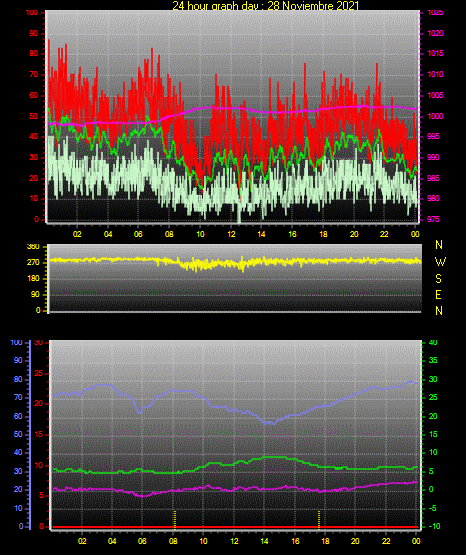Click the 00 hour label on bottom graph

[x=416, y=541]
